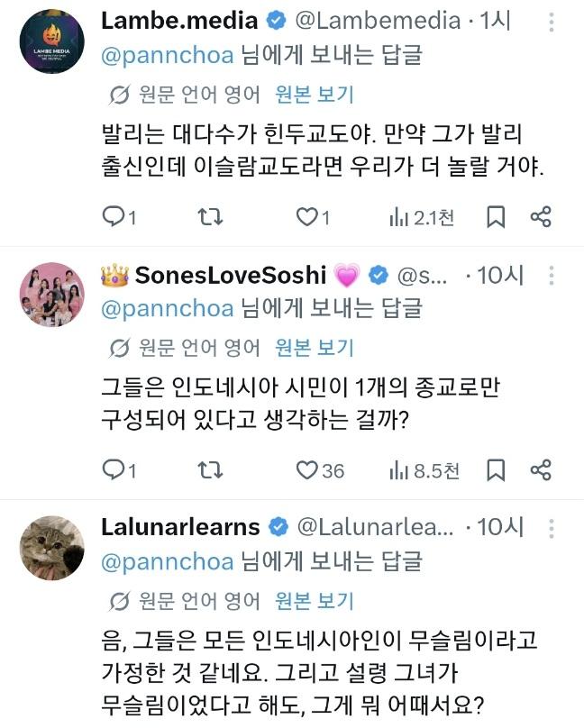
Task: Reply to the SonesLoveSoshi tweet
Action: pos(119,470)
